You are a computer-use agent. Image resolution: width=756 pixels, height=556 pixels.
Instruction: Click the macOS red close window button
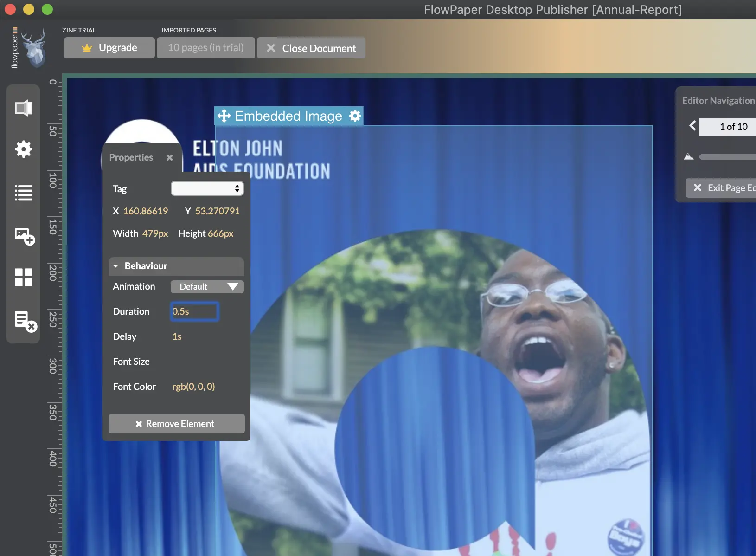(x=10, y=9)
